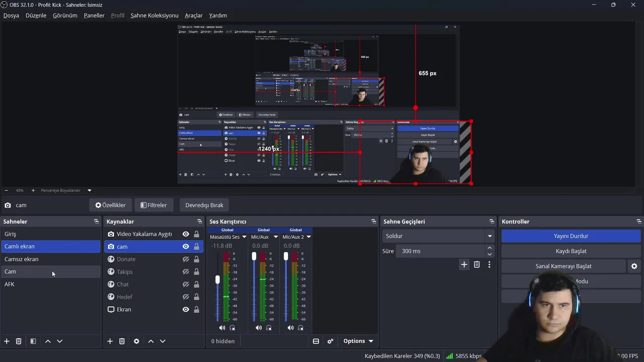This screenshot has height=362, width=644.
Task: Add a new scene with plus icon
Action: point(7,341)
